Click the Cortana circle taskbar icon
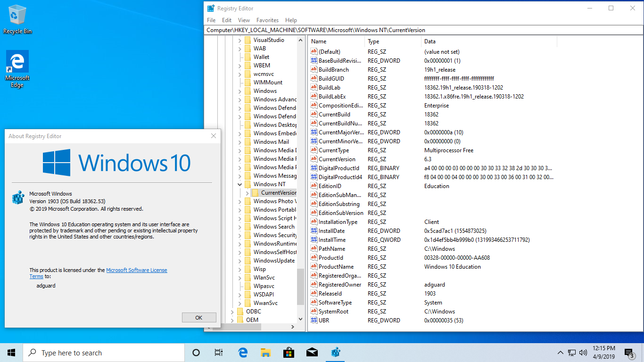 pyautogui.click(x=196, y=353)
